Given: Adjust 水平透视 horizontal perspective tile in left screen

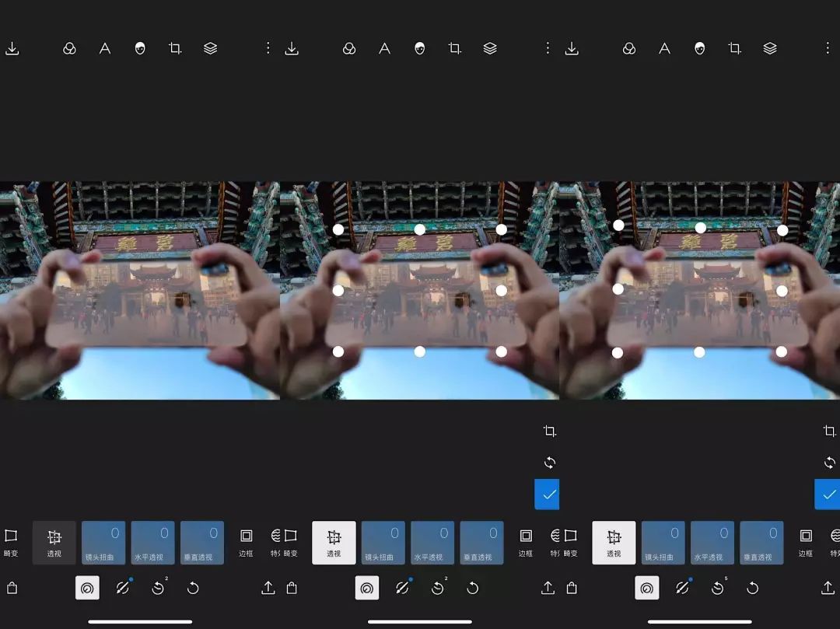Looking at the screenshot, I should [x=152, y=543].
